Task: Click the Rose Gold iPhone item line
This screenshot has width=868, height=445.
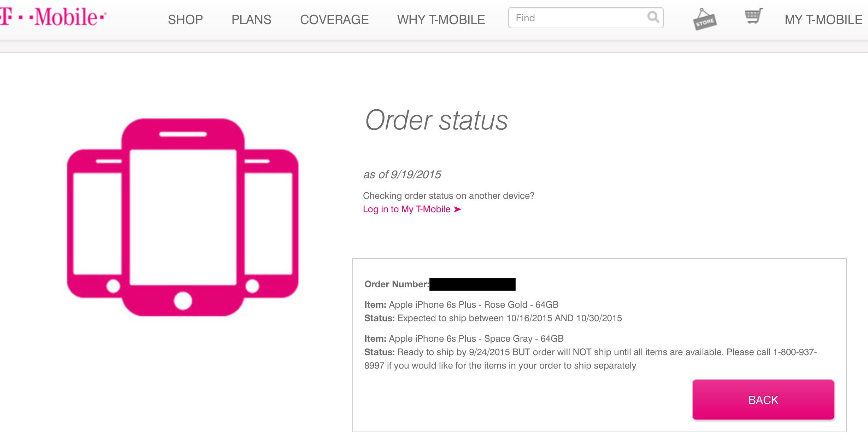Action: (461, 305)
